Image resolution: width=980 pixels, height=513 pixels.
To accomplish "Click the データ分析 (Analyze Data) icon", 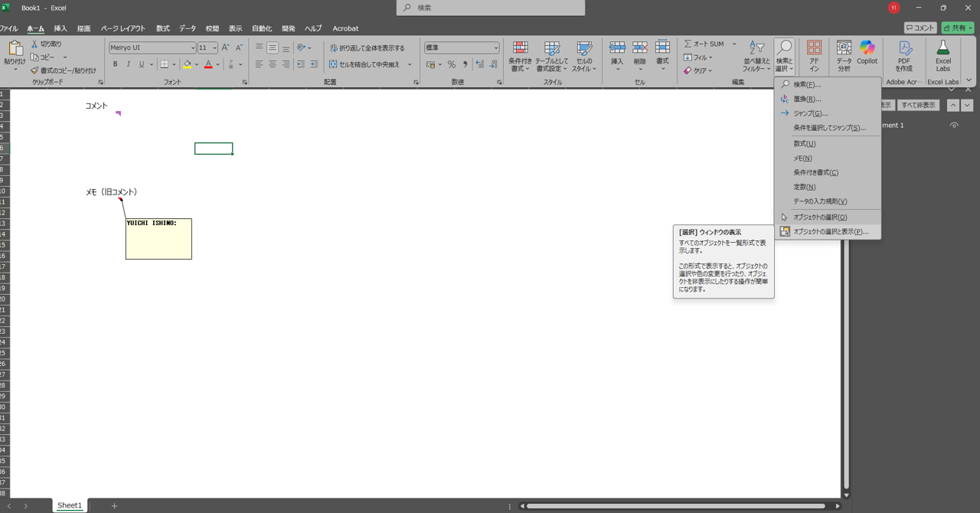I will coord(844,55).
